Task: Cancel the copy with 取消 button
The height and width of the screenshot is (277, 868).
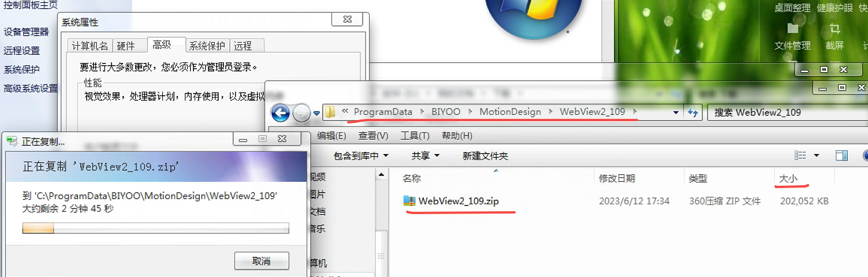Action: 262,261
